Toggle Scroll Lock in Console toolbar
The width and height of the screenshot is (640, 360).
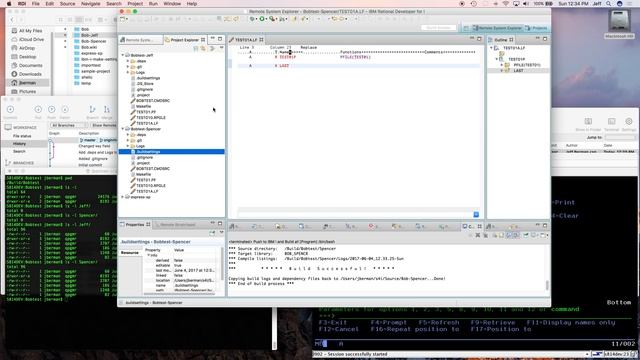pos(502,235)
